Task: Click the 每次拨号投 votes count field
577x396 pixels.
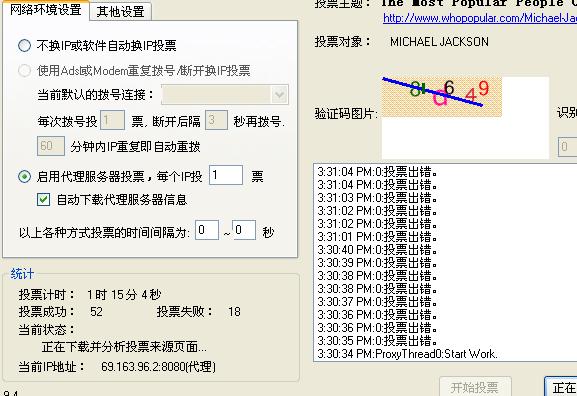Action: coord(113,120)
